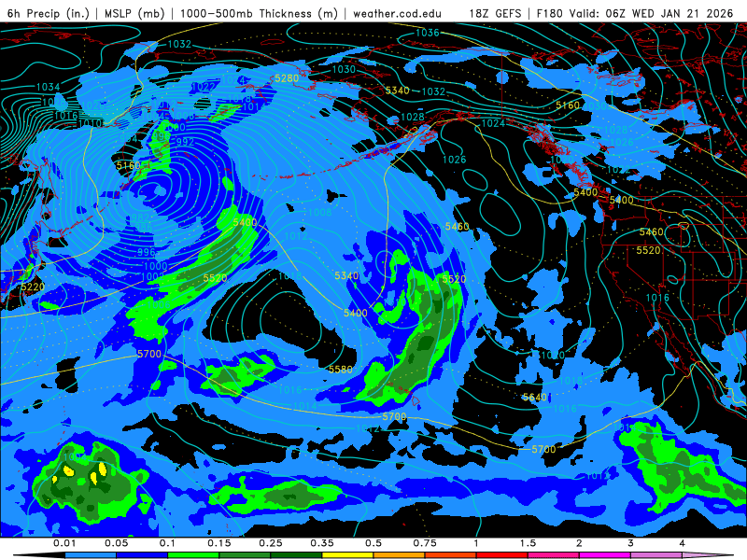Click the '0.01' legend label
The height and width of the screenshot is (560, 747).
pos(64,543)
